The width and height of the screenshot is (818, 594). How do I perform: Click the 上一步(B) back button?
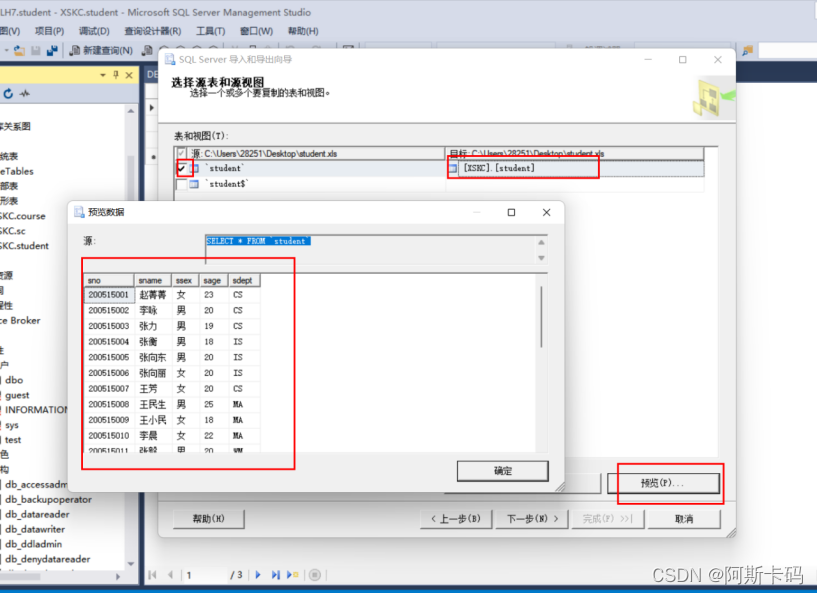[x=455, y=519]
